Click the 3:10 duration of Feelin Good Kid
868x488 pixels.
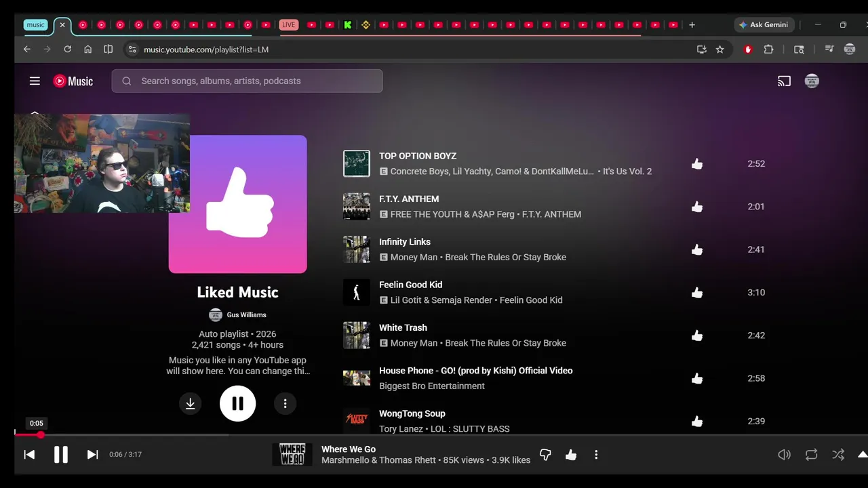coord(756,292)
